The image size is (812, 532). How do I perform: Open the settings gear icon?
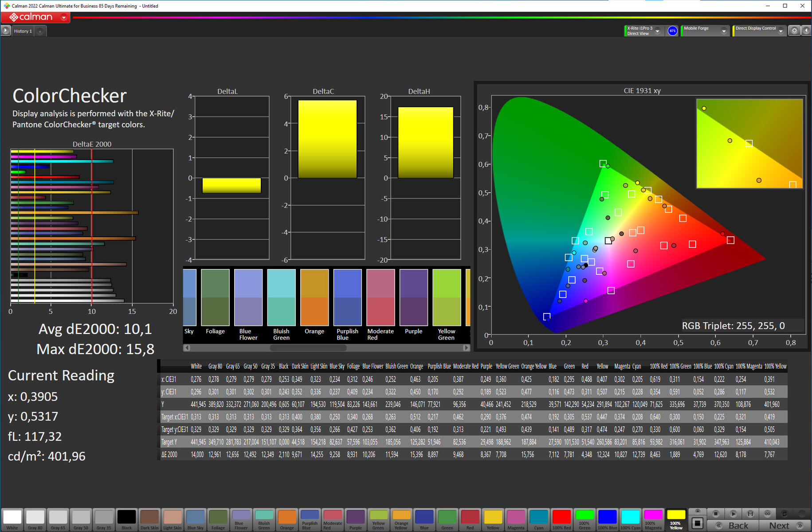click(794, 31)
